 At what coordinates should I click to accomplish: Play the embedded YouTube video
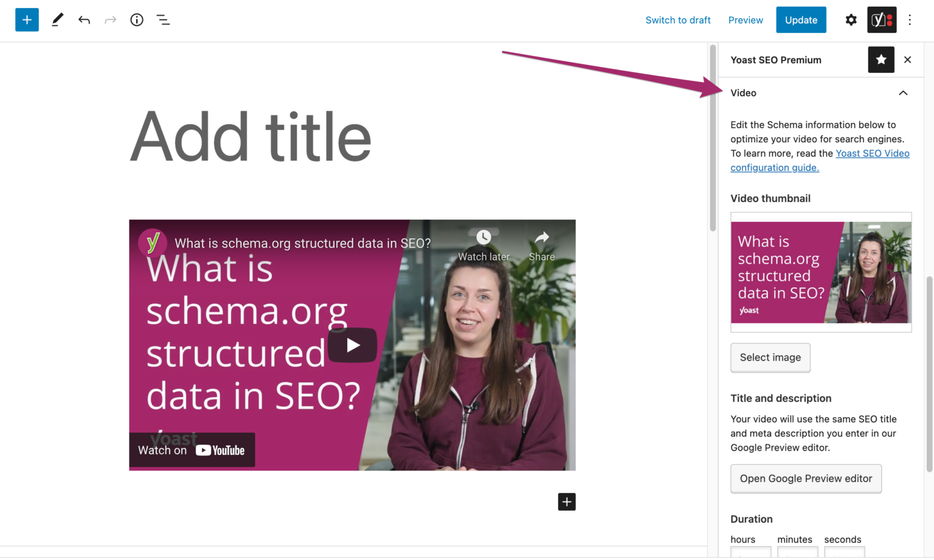tap(352, 345)
